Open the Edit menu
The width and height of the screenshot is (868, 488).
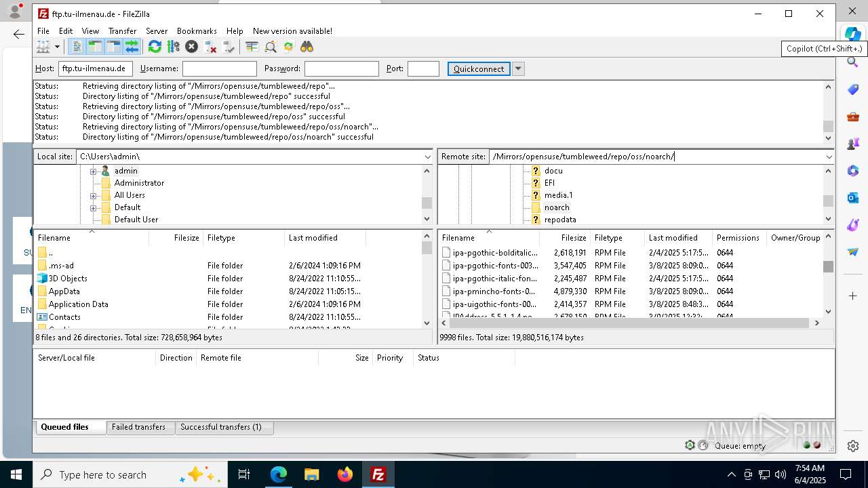66,31
